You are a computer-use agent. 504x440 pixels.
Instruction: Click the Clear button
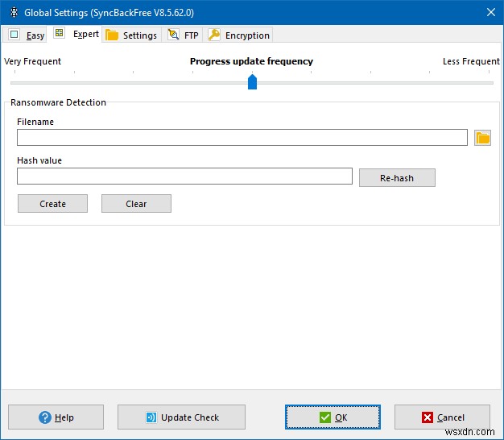pyautogui.click(x=136, y=204)
